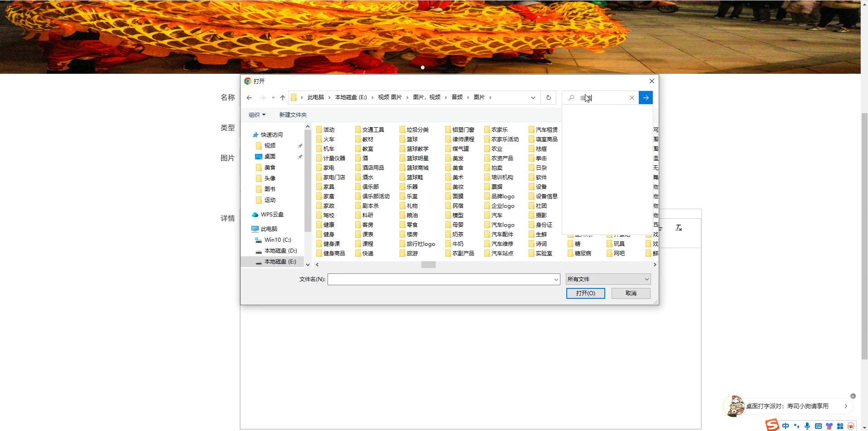Screen dimensions: 868x431
Task: Clear the search box text
Action: (x=632, y=98)
